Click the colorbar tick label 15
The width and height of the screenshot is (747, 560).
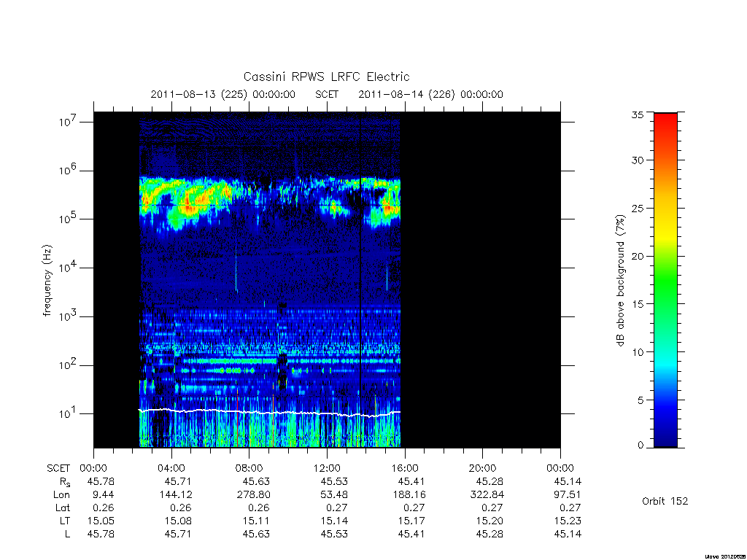(x=638, y=304)
